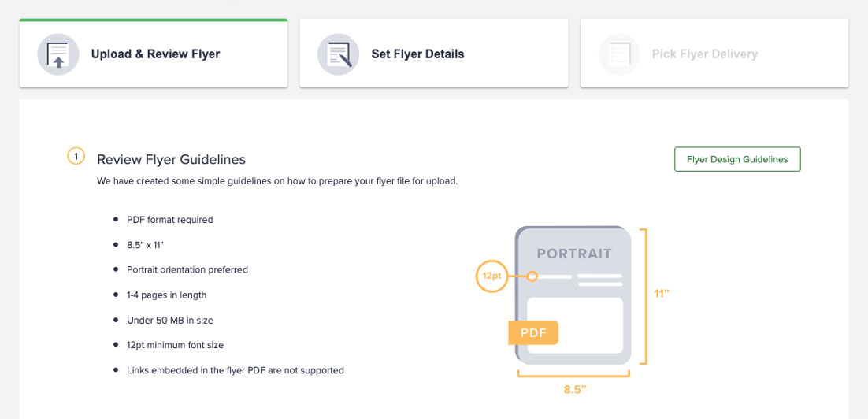Click the 8.5" width dimension label

point(575,389)
